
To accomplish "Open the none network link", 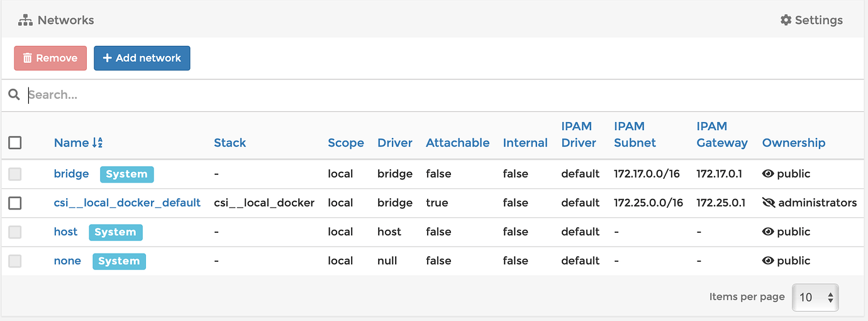I will click(67, 261).
